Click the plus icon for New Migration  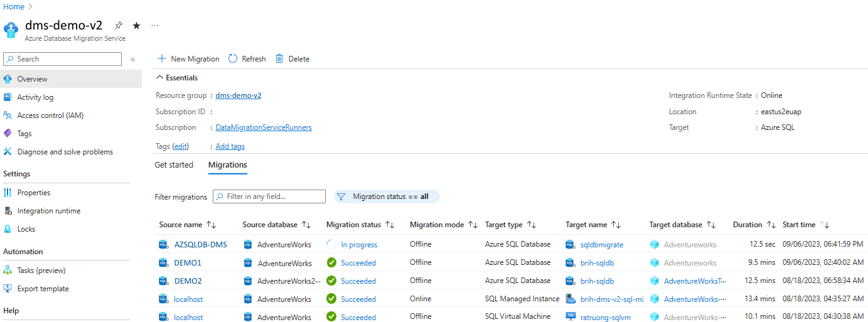(x=161, y=58)
